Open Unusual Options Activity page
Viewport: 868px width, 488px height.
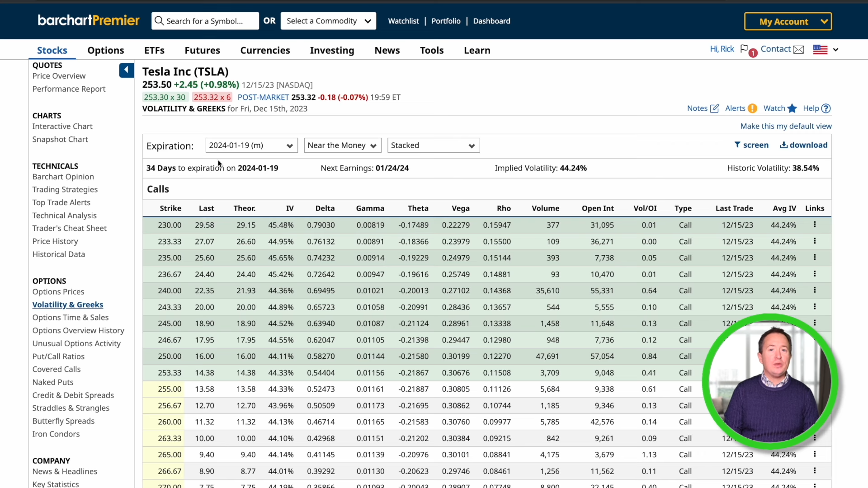pos(76,343)
